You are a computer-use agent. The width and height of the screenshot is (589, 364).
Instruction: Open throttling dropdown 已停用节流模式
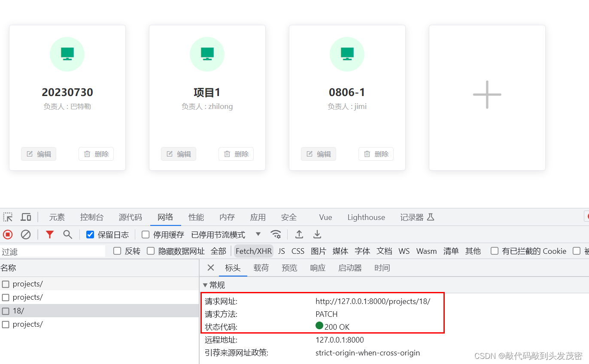[x=226, y=235]
